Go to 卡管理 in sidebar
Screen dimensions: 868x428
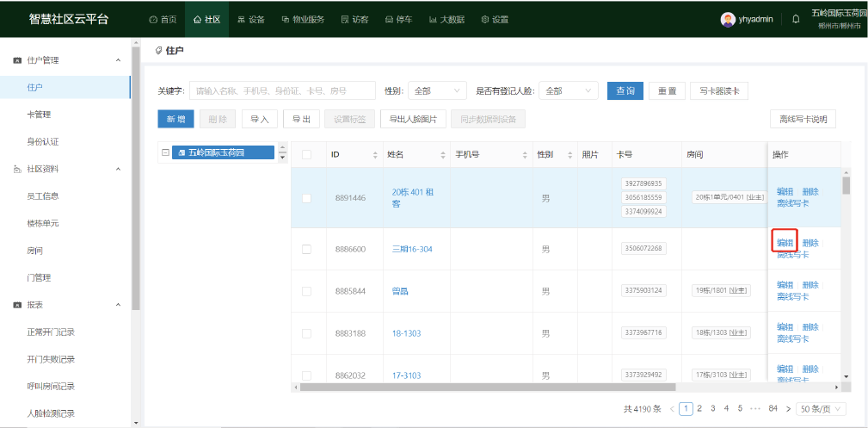(40, 115)
